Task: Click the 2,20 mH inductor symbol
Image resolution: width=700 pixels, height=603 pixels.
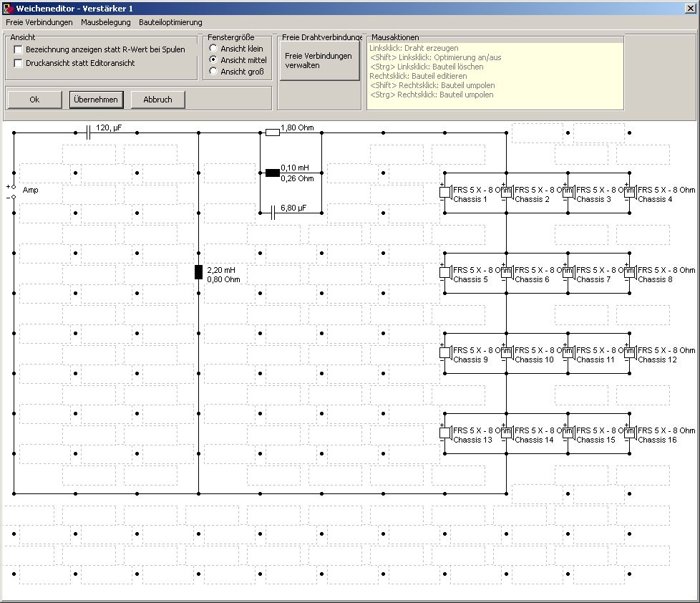Action: point(199,272)
